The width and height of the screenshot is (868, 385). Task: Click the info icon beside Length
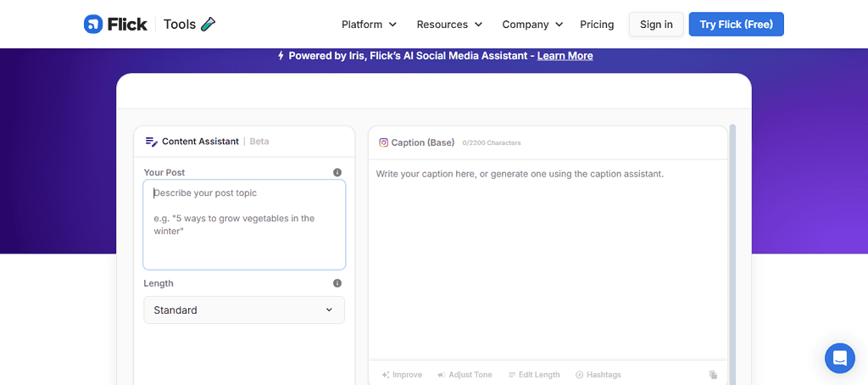click(337, 283)
